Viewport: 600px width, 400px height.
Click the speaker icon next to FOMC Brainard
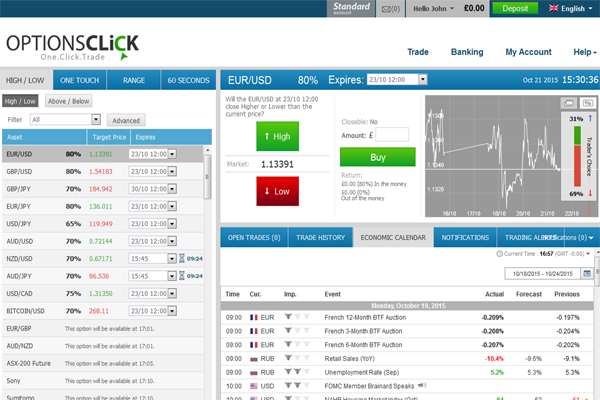click(x=422, y=385)
